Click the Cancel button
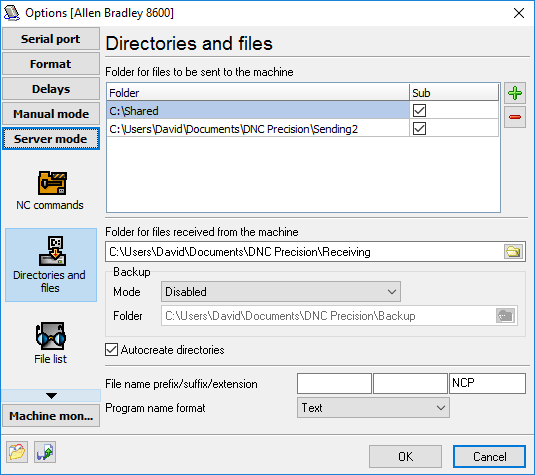Viewport: 535px width, 475px height. 489,457
